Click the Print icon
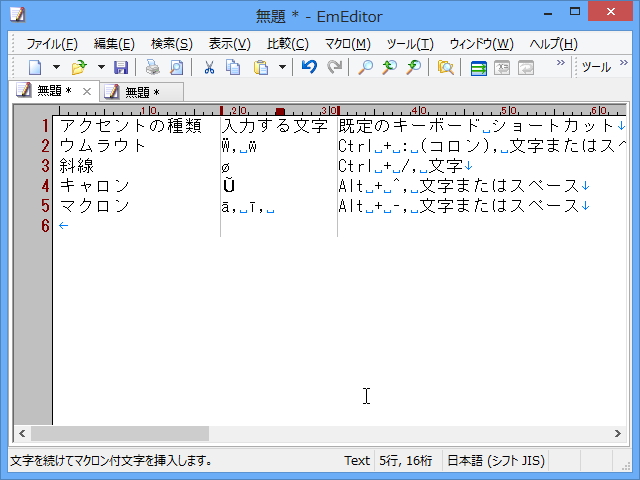The image size is (640, 480). pyautogui.click(x=153, y=67)
